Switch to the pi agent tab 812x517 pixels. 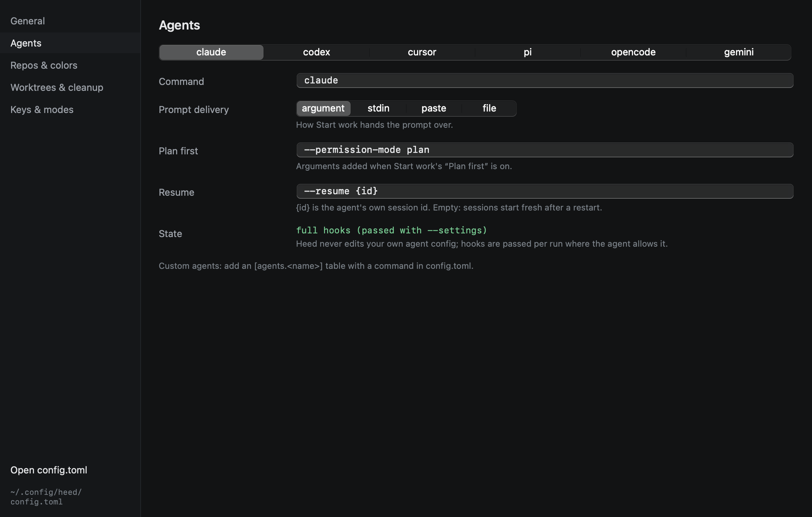tap(527, 52)
